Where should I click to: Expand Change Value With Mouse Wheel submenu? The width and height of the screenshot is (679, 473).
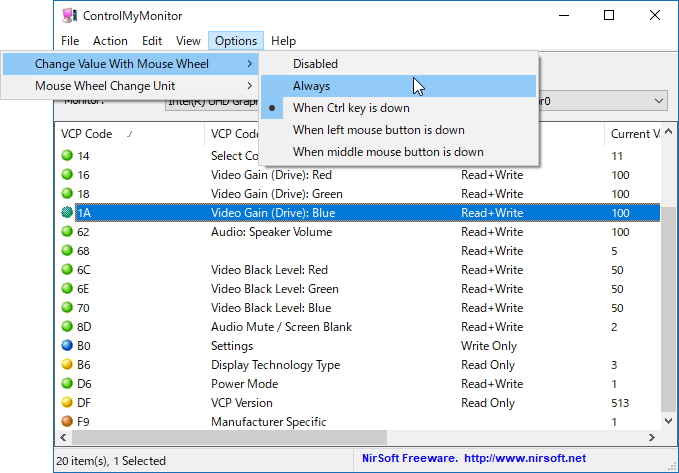pyautogui.click(x=131, y=64)
